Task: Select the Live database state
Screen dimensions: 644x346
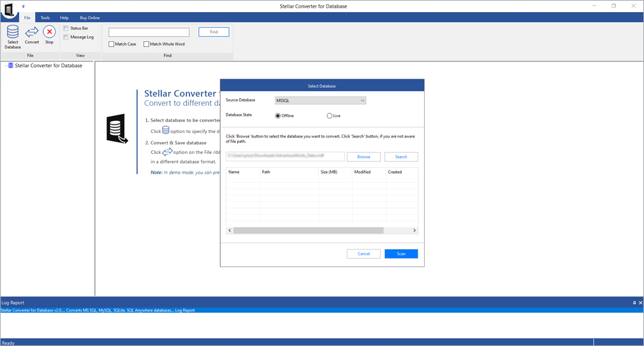Action: pos(330,116)
